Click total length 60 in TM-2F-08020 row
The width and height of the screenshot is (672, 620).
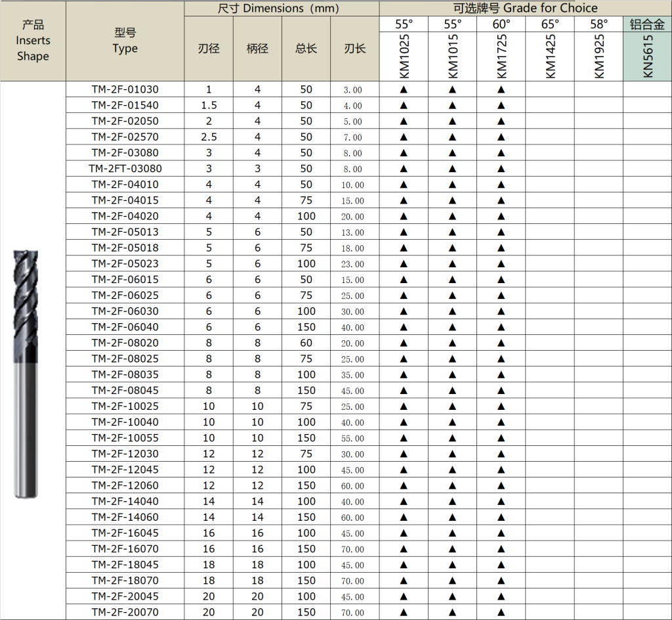click(306, 343)
